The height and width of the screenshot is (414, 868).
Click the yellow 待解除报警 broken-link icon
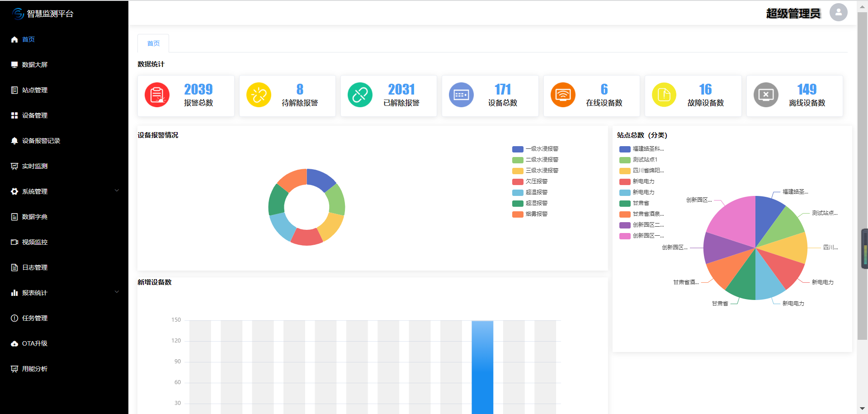pos(259,95)
